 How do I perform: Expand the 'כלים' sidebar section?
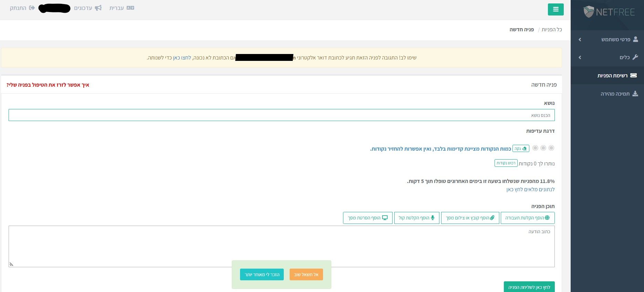tap(607, 57)
